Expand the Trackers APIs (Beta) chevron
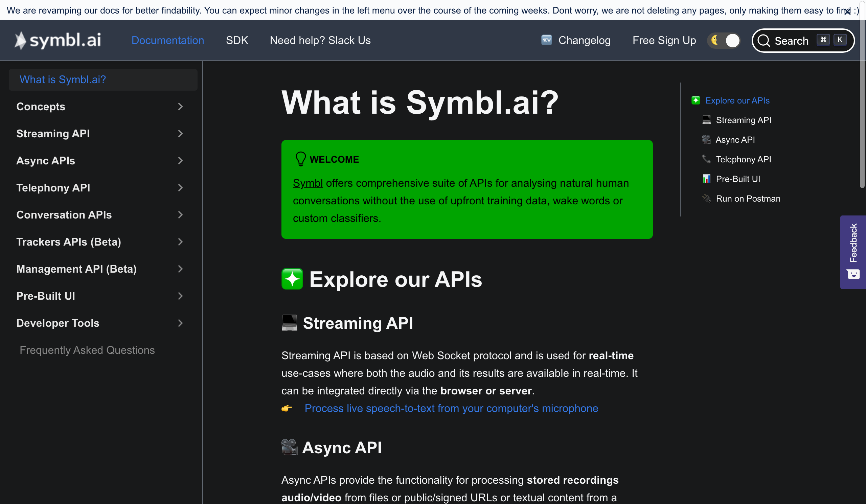This screenshot has height=504, width=866. click(x=180, y=242)
